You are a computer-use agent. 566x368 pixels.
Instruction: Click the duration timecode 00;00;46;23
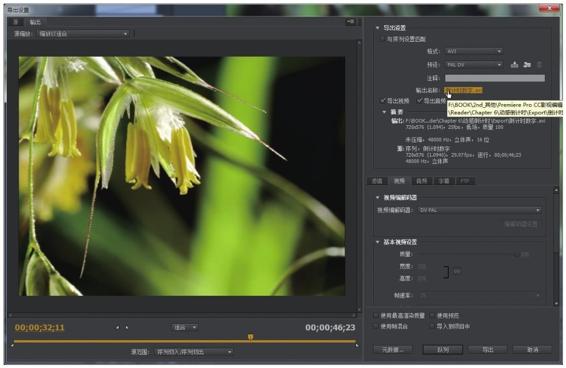[x=330, y=328]
